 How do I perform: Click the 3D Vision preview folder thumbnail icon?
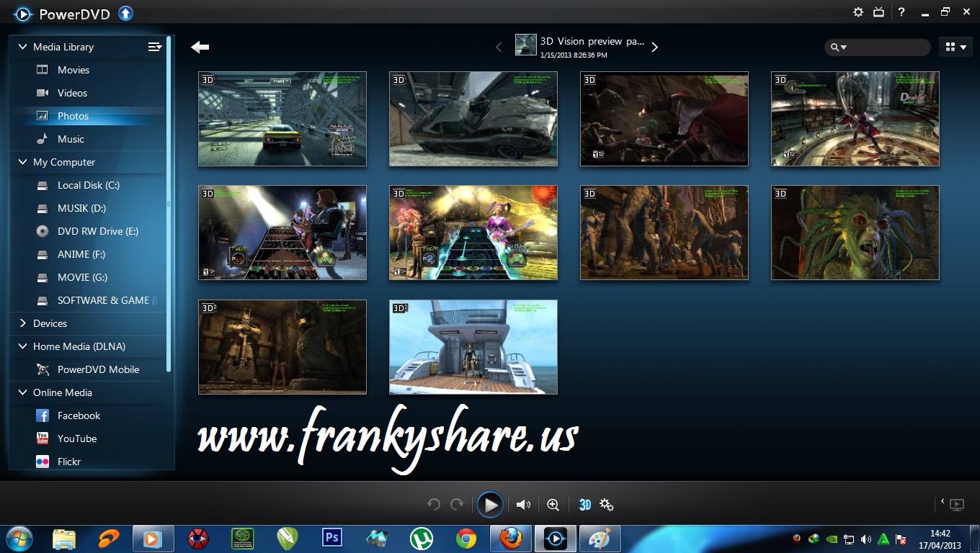(525, 45)
